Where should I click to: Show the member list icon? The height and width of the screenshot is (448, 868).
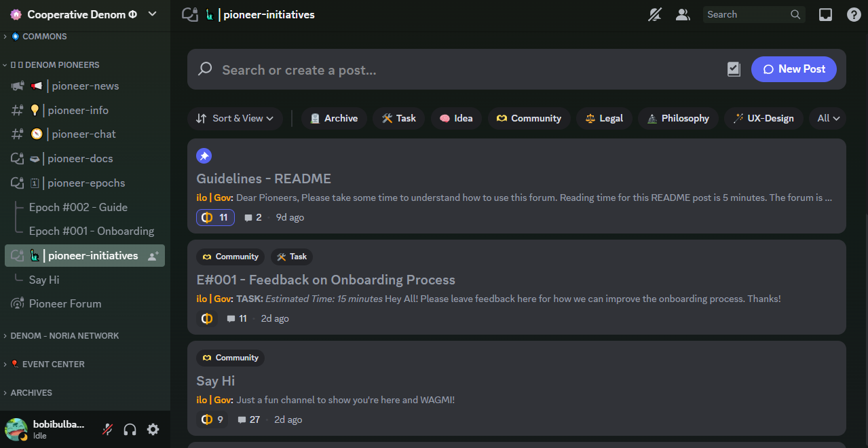683,14
